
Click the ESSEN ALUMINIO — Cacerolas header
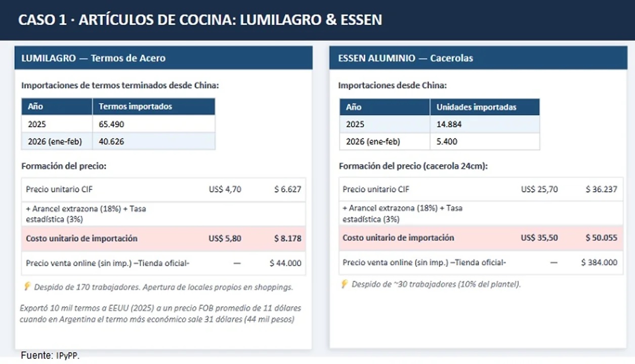[405, 58]
